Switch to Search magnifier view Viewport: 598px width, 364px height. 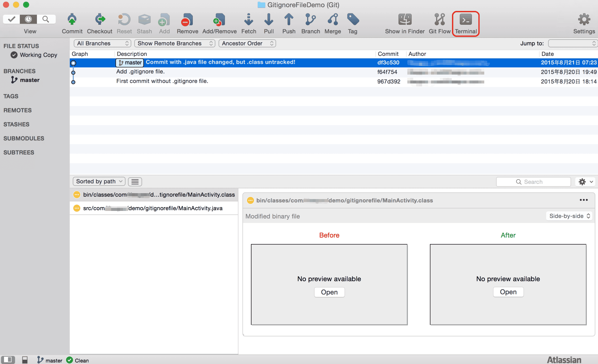[46, 19]
